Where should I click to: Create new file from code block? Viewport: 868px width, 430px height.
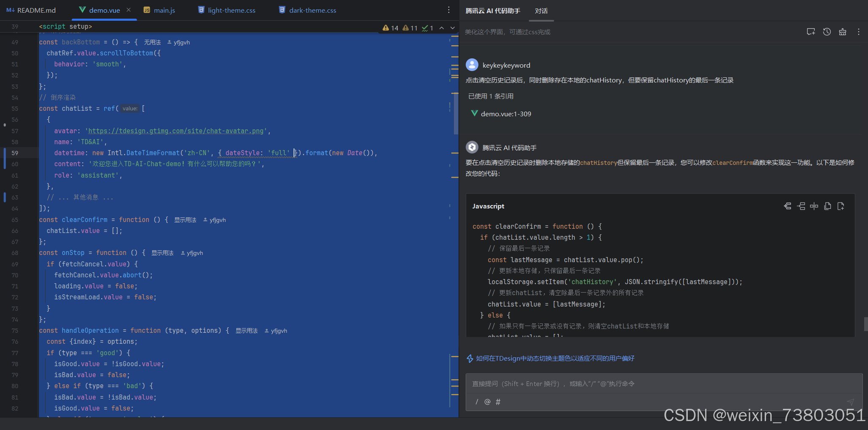point(841,206)
